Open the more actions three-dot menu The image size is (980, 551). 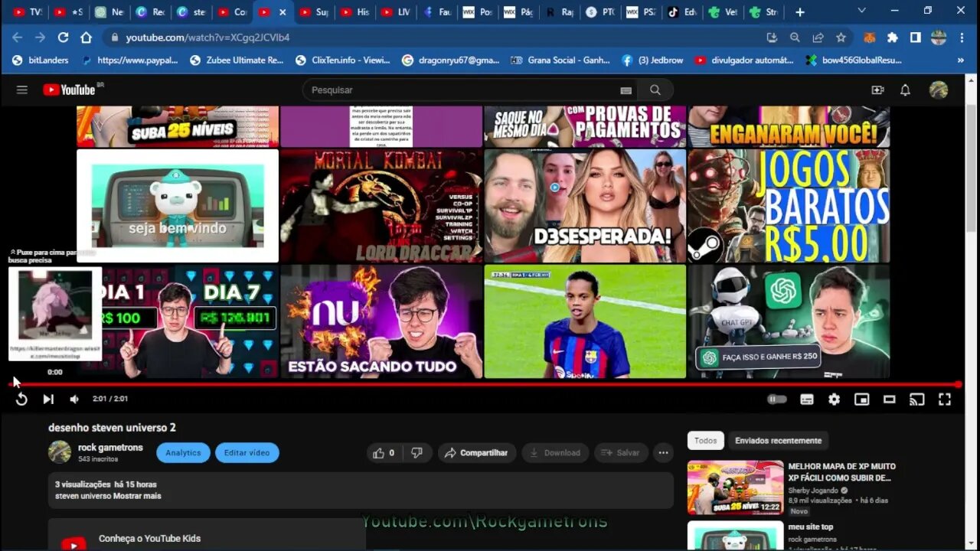(x=664, y=453)
